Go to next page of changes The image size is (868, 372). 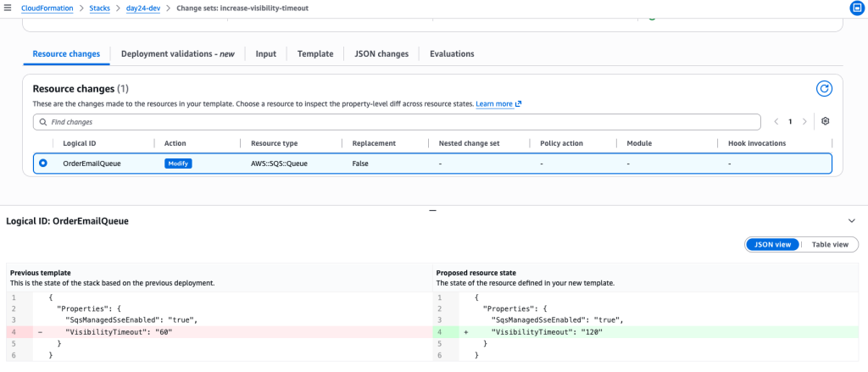804,121
